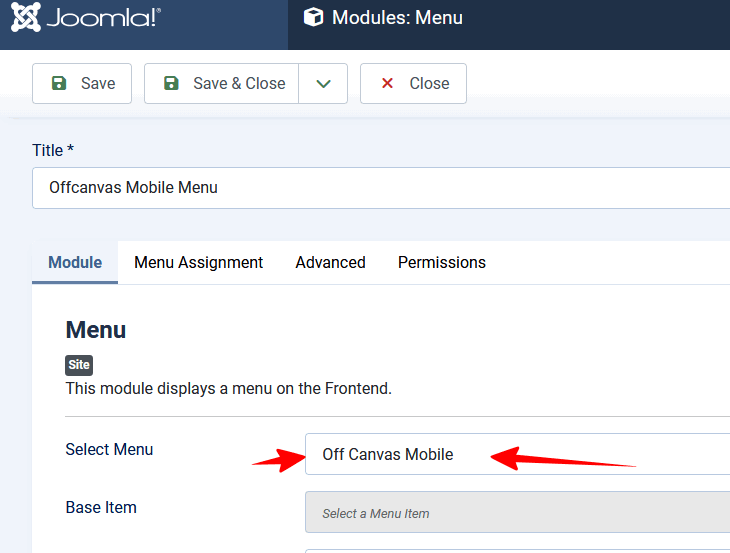Click the Modules cube icon in header

(313, 18)
